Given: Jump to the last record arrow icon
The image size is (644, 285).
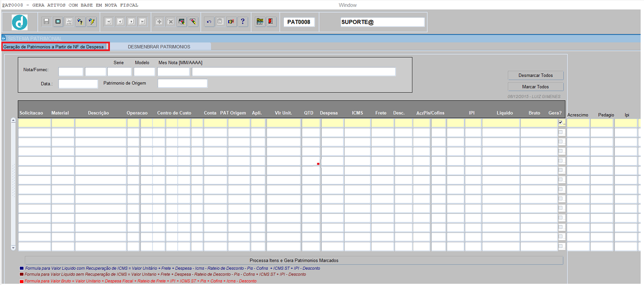Looking at the screenshot, I should coord(143,21).
